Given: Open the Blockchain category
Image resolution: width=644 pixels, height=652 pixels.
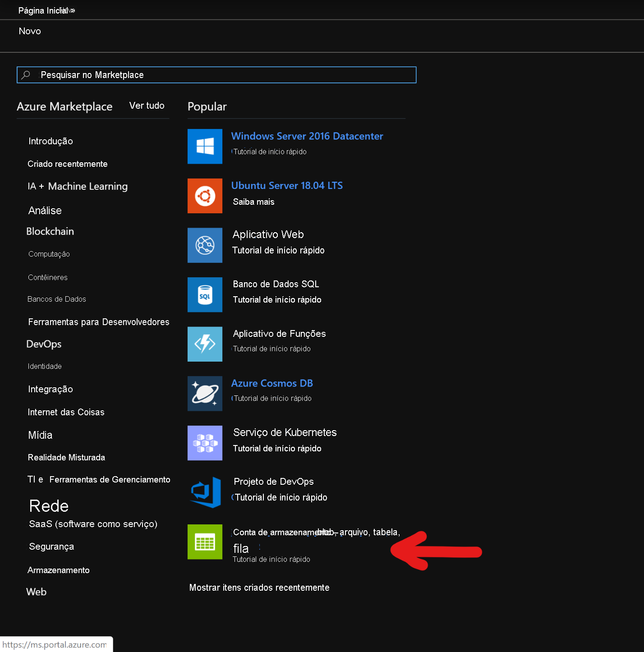Looking at the screenshot, I should (x=50, y=231).
